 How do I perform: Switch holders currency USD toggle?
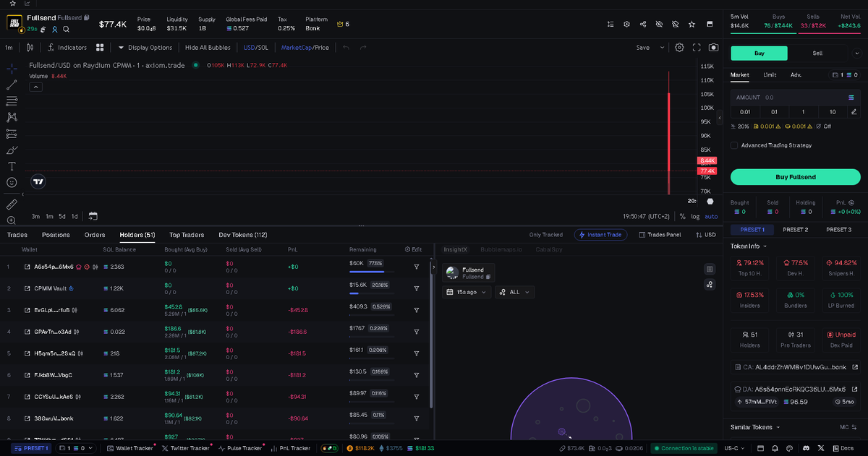point(705,235)
